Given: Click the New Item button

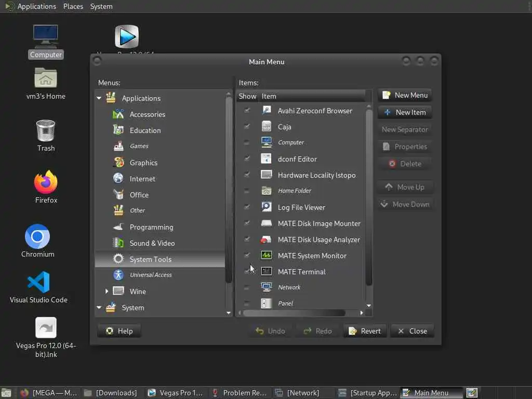Looking at the screenshot, I should [405, 112].
